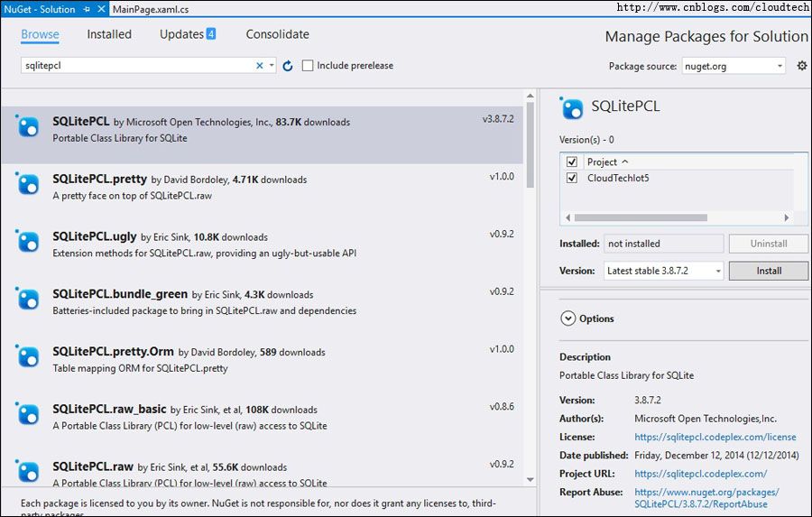The width and height of the screenshot is (812, 517).
Task: Click the SQLitePCL.pretty package icon
Action: (x=27, y=183)
